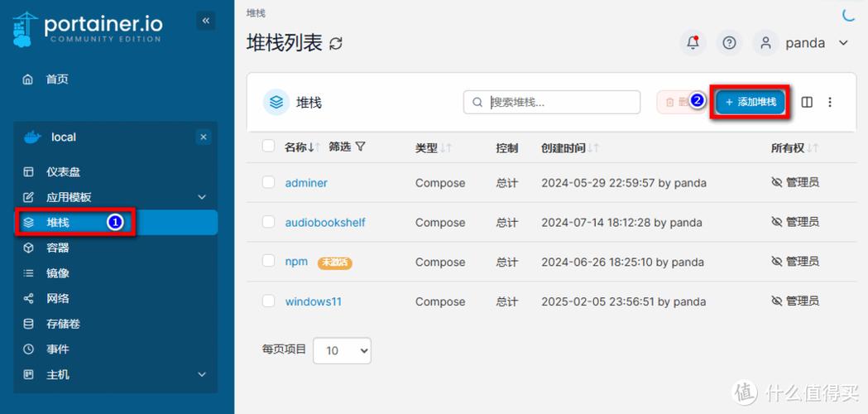
Task: Toggle the select-all checkbox in the header
Action: click(x=268, y=146)
